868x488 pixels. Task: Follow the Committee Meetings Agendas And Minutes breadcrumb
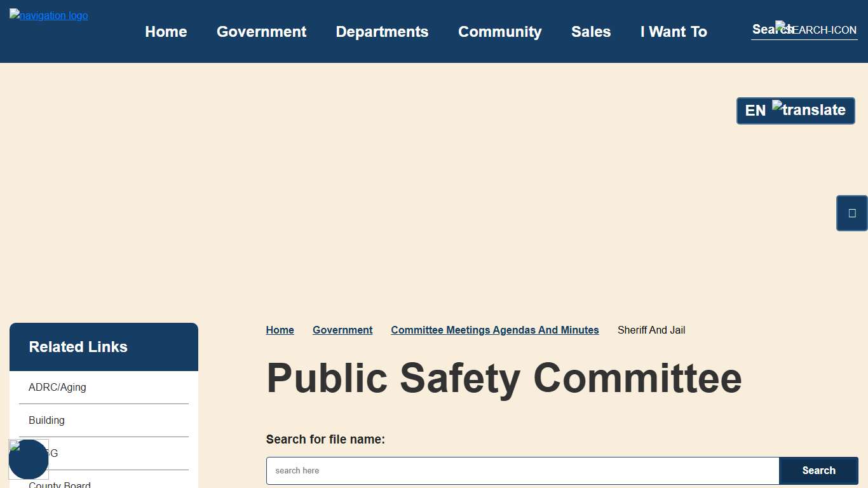[x=495, y=330]
